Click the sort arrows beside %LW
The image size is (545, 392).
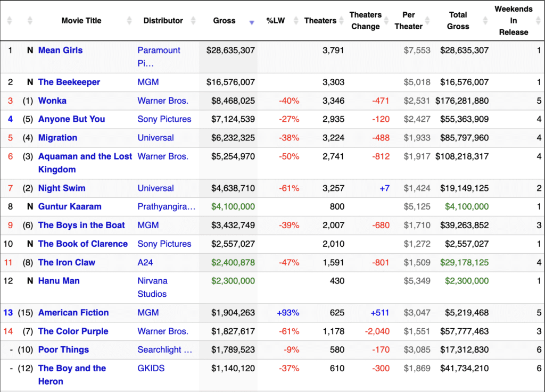296,21
